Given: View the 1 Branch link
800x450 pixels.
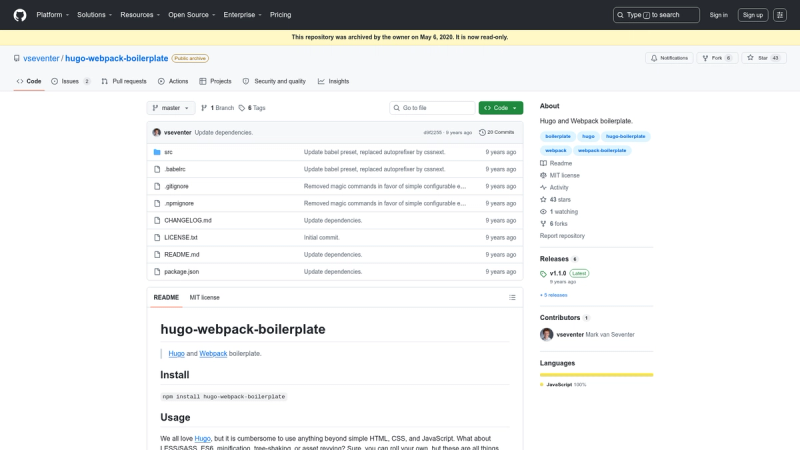Looking at the screenshot, I should click(x=218, y=108).
